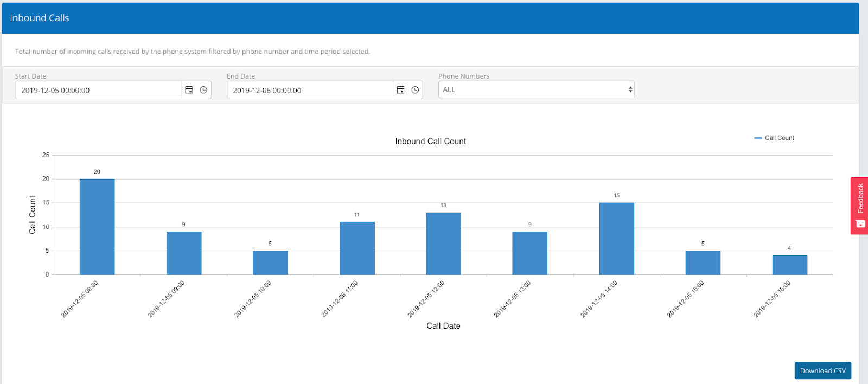This screenshot has width=868, height=384.
Task: Click the Phone Numbers field label
Action: pyautogui.click(x=464, y=76)
